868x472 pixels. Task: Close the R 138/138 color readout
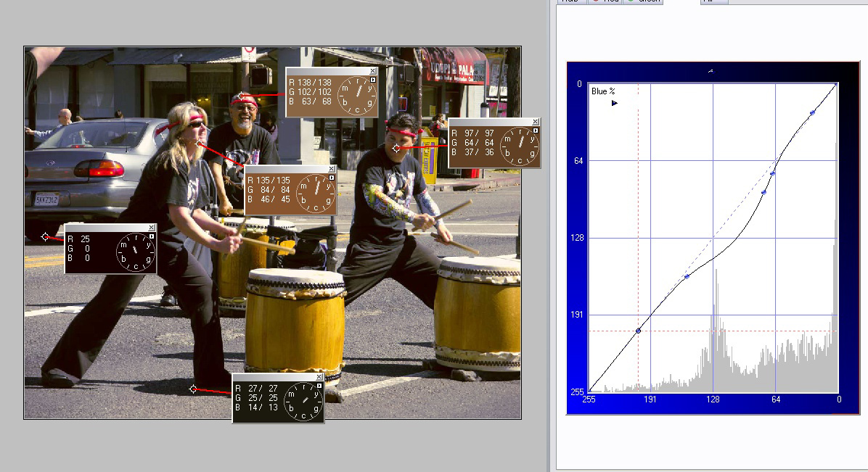click(x=373, y=71)
